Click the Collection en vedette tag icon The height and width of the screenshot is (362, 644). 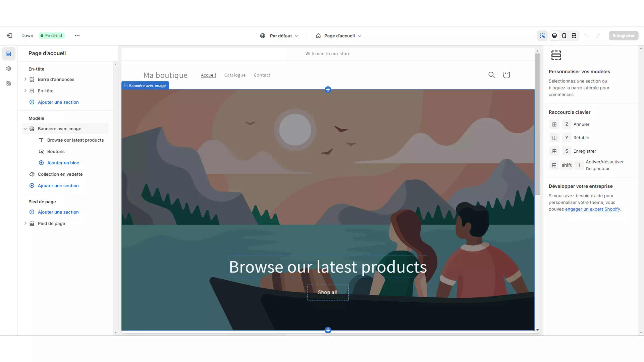click(x=32, y=174)
